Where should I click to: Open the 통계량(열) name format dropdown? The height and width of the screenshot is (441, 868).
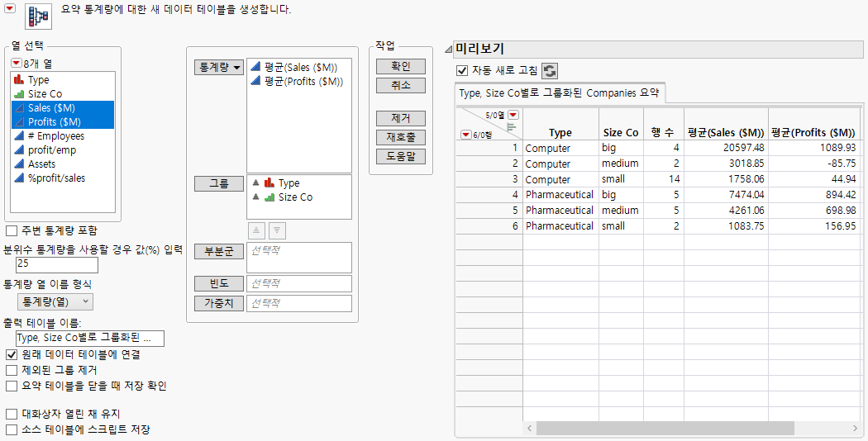[55, 301]
